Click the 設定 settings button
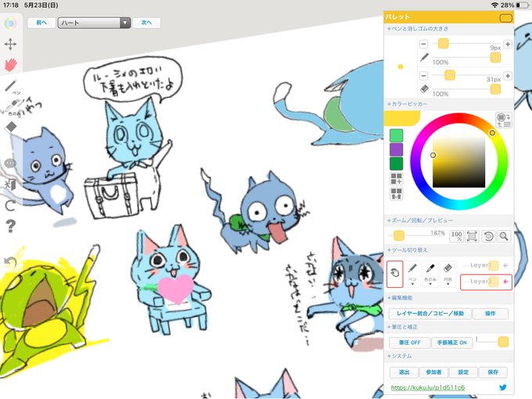This screenshot has height=399, width=532. click(463, 372)
